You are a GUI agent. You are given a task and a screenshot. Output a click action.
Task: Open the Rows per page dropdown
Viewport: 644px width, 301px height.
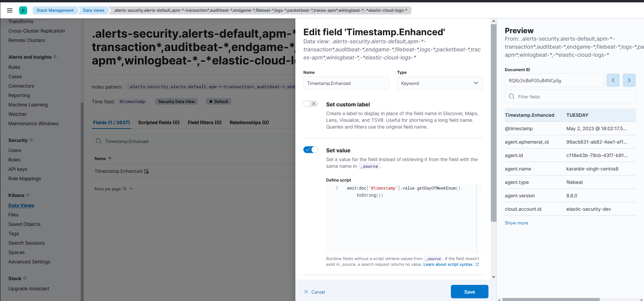click(114, 189)
